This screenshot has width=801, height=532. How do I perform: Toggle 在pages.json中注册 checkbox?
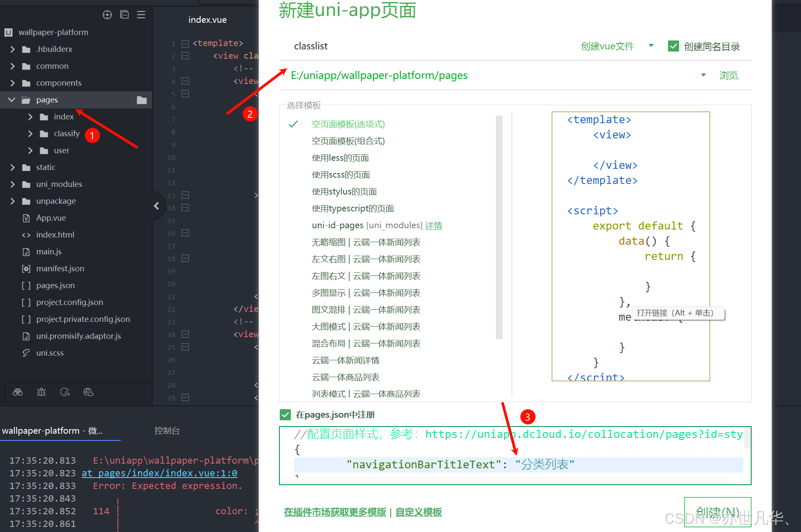coord(285,415)
